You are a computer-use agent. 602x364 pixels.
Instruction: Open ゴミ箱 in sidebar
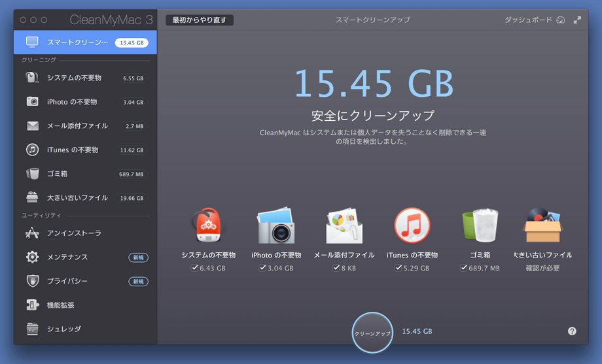tap(85, 174)
